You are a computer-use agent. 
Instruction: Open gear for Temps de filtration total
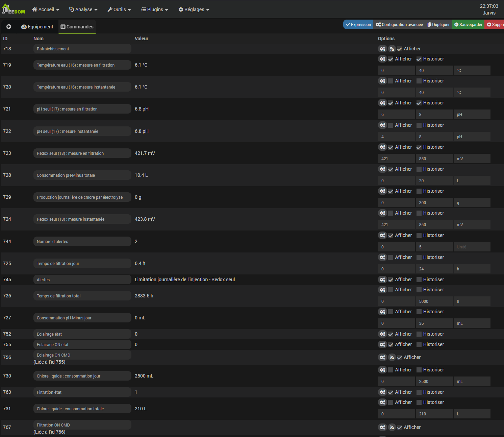pyautogui.click(x=382, y=290)
